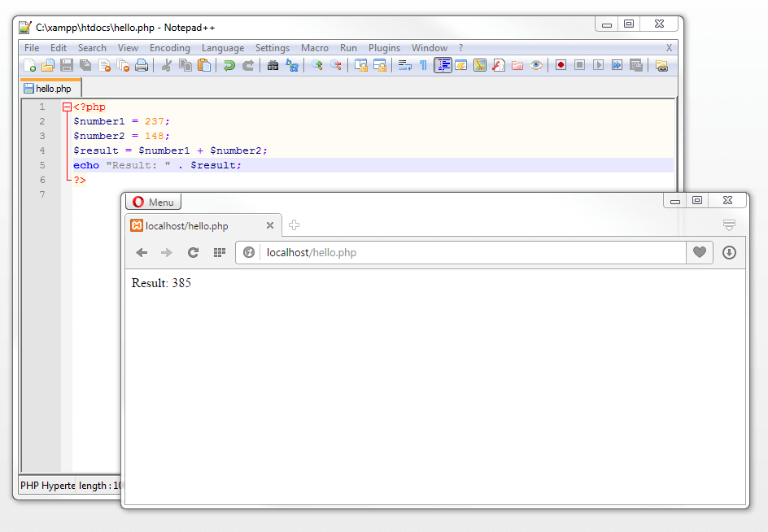Start macro recording in Notepad++

[x=561, y=65]
